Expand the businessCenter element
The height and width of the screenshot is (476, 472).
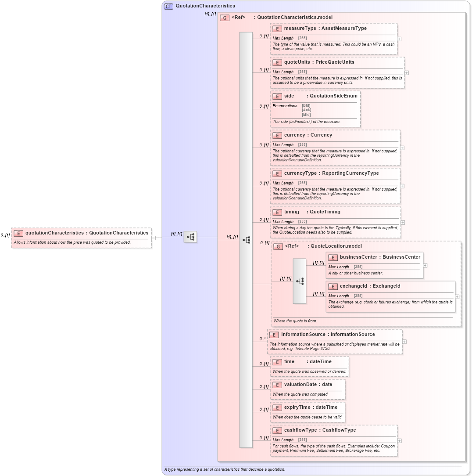[426, 266]
